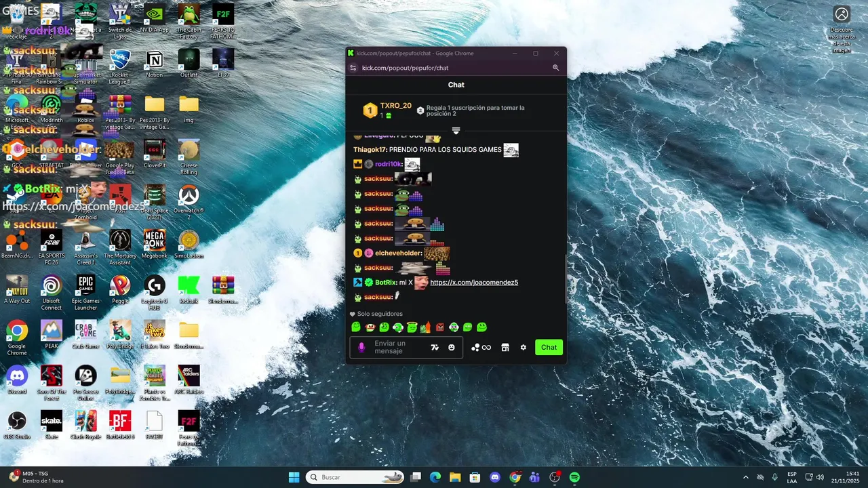
Task: Select the Rocket League desktop icon
Action: (120, 66)
